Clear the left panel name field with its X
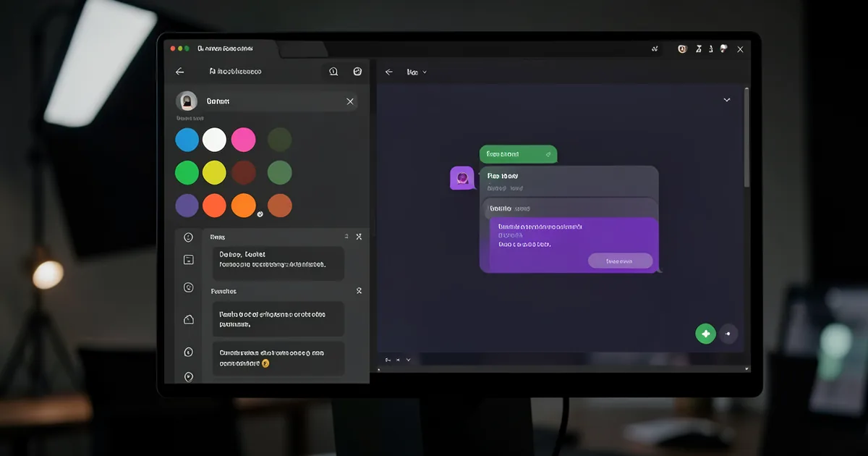Viewport: 868px width, 456px height. (350, 102)
